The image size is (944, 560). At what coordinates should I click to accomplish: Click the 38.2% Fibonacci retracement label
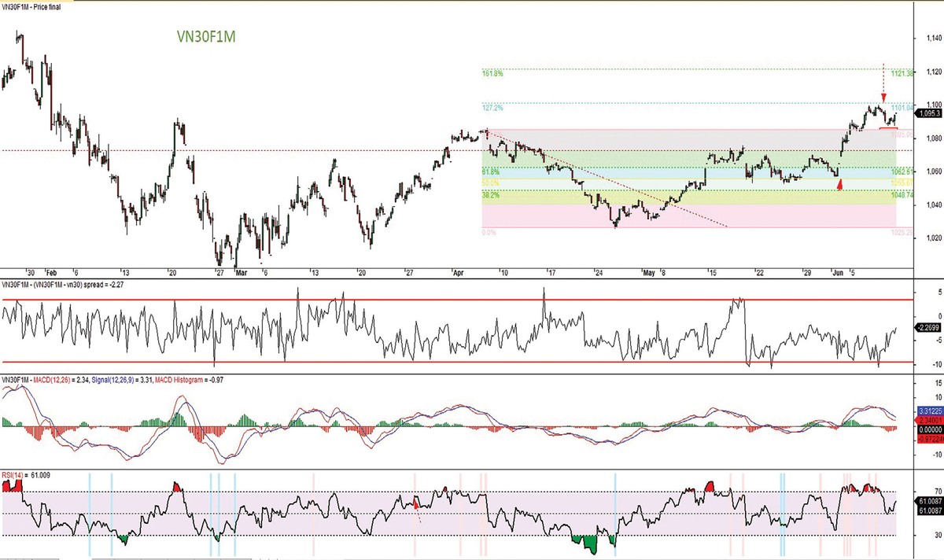click(x=491, y=194)
